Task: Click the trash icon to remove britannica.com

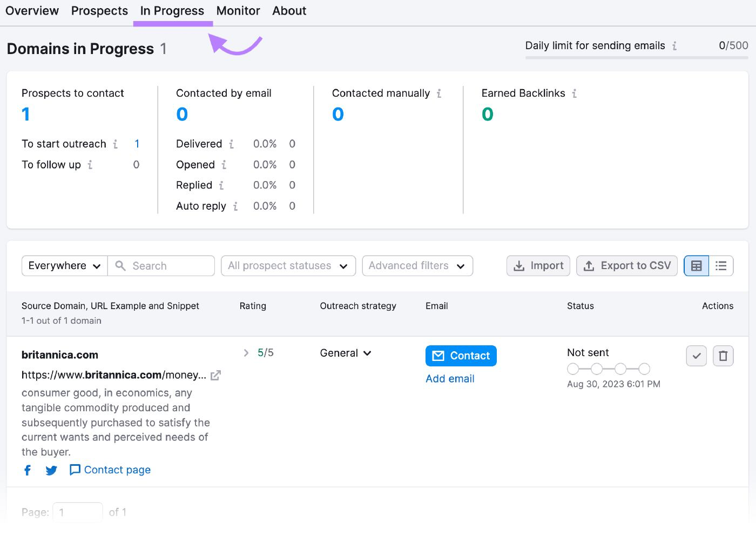Action: (723, 356)
